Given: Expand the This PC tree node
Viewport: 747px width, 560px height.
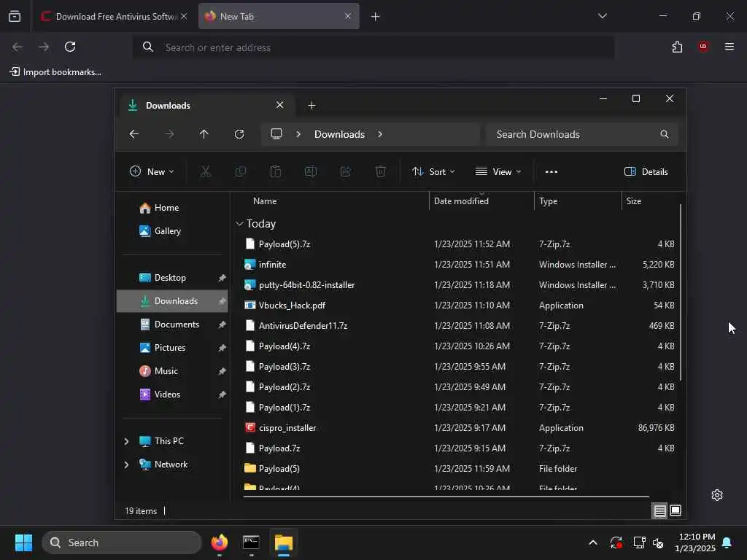Looking at the screenshot, I should (x=126, y=441).
